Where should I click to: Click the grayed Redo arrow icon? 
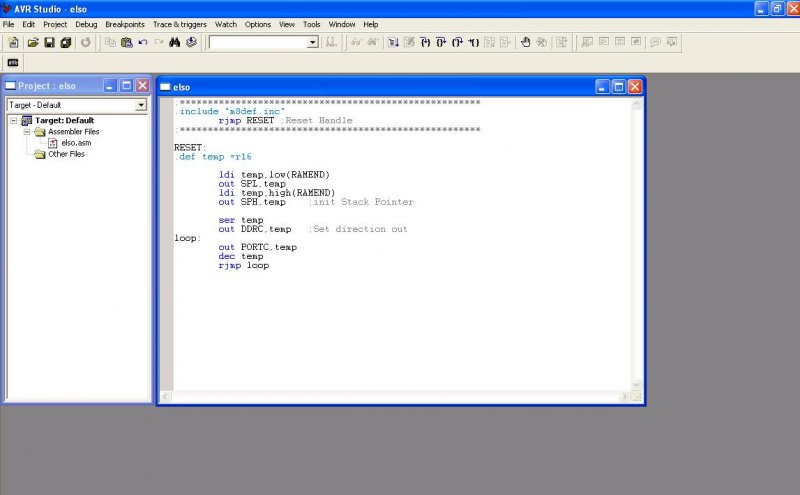coord(159,42)
